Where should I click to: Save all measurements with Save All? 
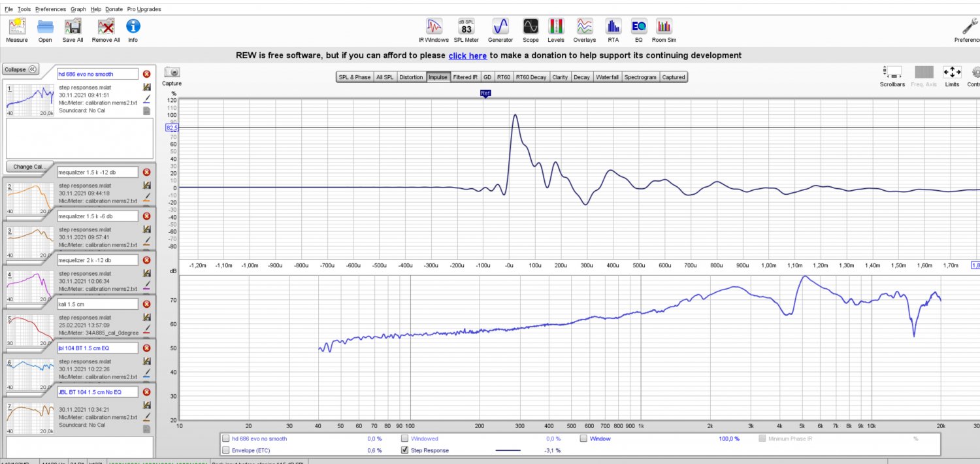pos(73,30)
